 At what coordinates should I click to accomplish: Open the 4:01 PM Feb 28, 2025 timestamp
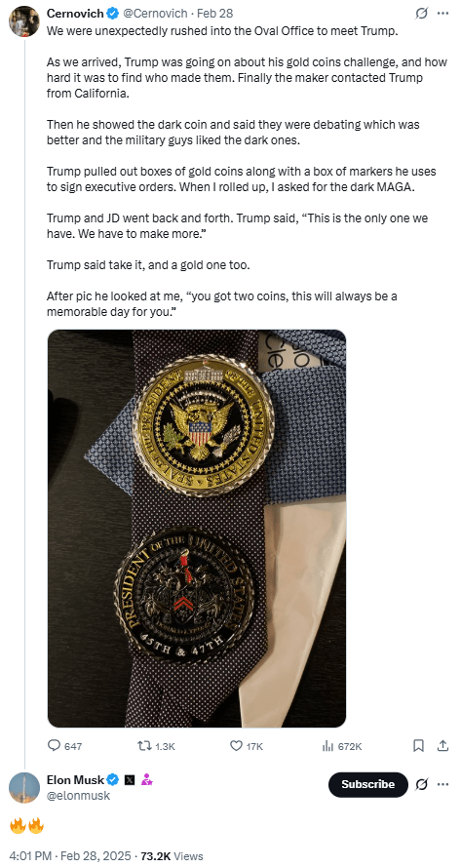tap(69, 856)
